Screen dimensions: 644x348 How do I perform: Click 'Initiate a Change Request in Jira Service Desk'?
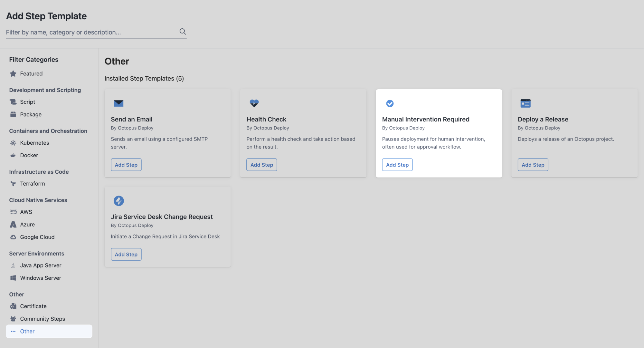point(165,237)
